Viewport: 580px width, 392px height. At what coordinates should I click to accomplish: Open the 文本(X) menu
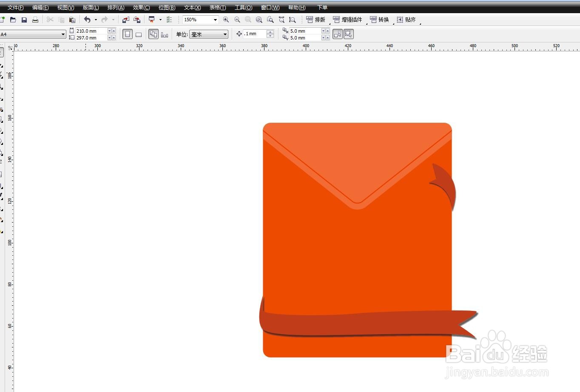click(x=192, y=8)
